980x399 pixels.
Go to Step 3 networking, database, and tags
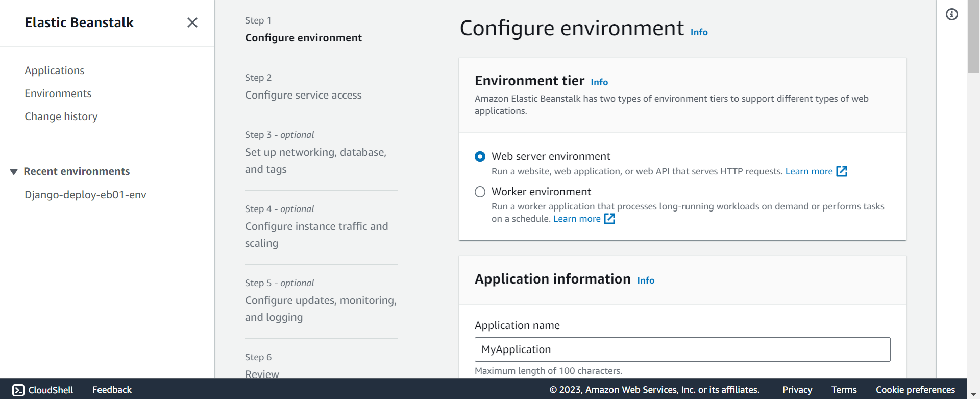(315, 160)
